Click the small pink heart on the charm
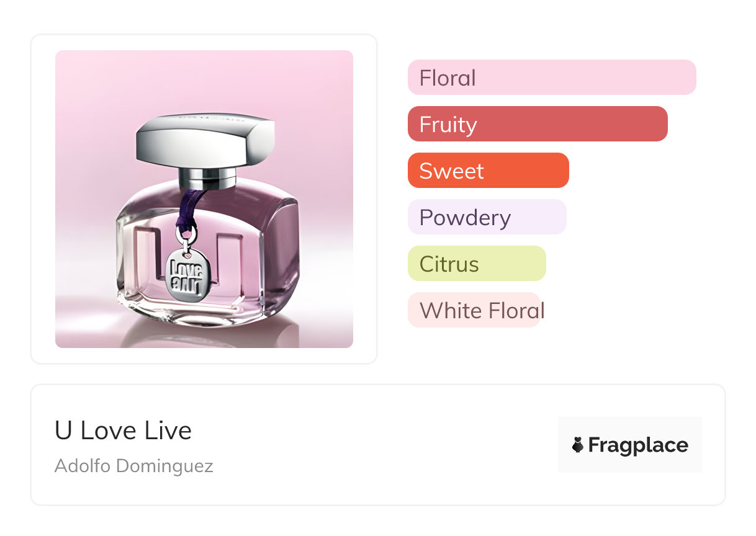Viewport: 756px width, 536px height. pos(186,254)
